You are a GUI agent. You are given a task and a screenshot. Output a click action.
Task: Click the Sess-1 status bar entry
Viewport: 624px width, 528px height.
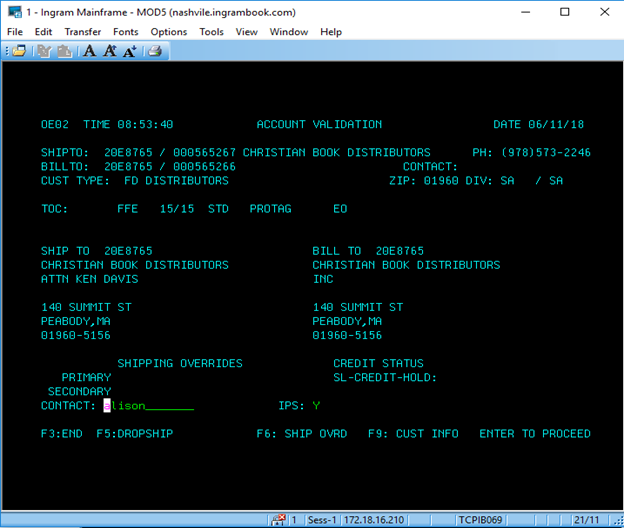coord(322,520)
